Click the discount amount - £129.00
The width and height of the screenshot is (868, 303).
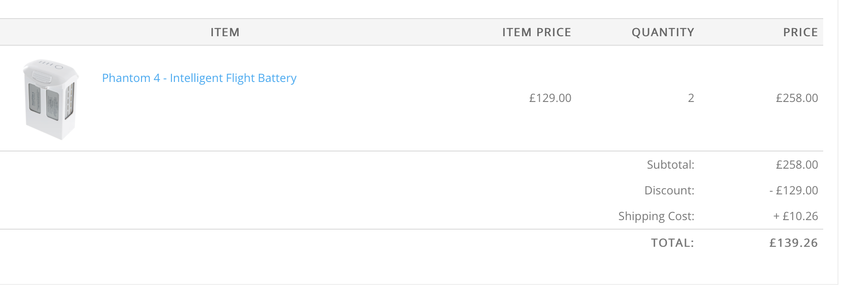794,191
